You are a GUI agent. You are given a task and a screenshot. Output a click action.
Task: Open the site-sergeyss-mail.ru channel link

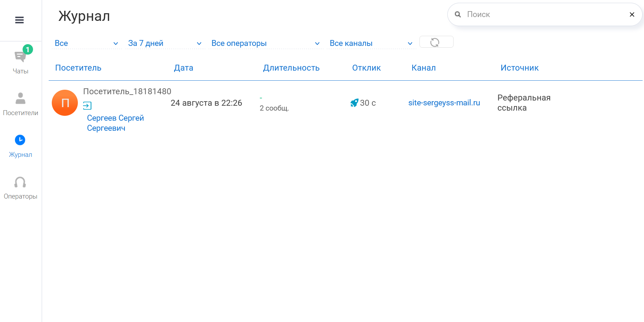tap(444, 103)
